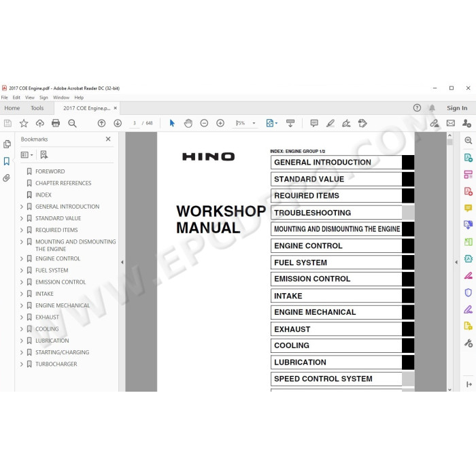
Task: Add a sticky note comment
Action: click(x=314, y=123)
